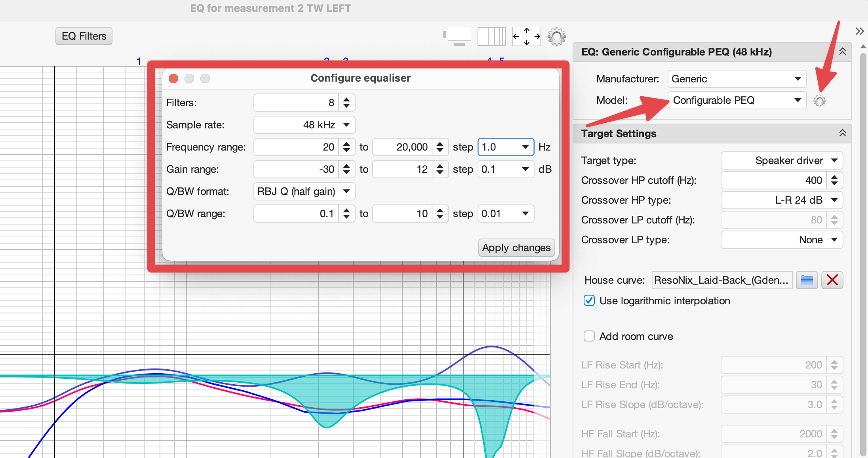The width and height of the screenshot is (868, 458).
Task: Click Crossover HP cutoff input field
Action: [774, 180]
